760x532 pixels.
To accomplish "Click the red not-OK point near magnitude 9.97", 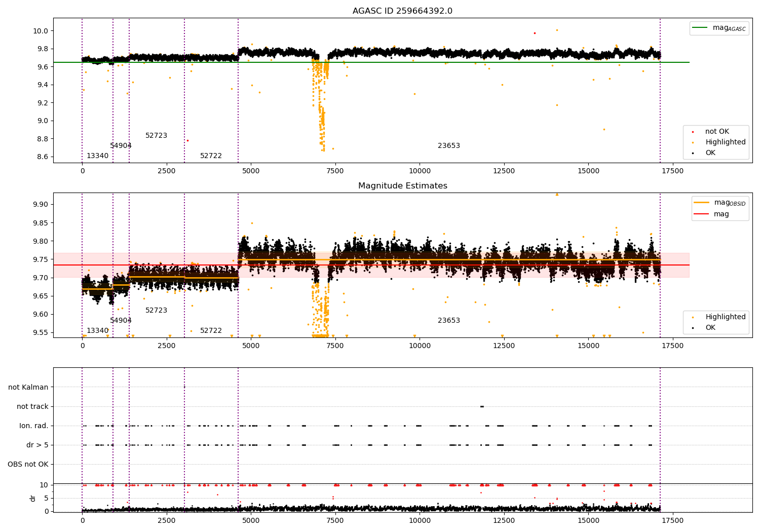I will tap(535, 33).
